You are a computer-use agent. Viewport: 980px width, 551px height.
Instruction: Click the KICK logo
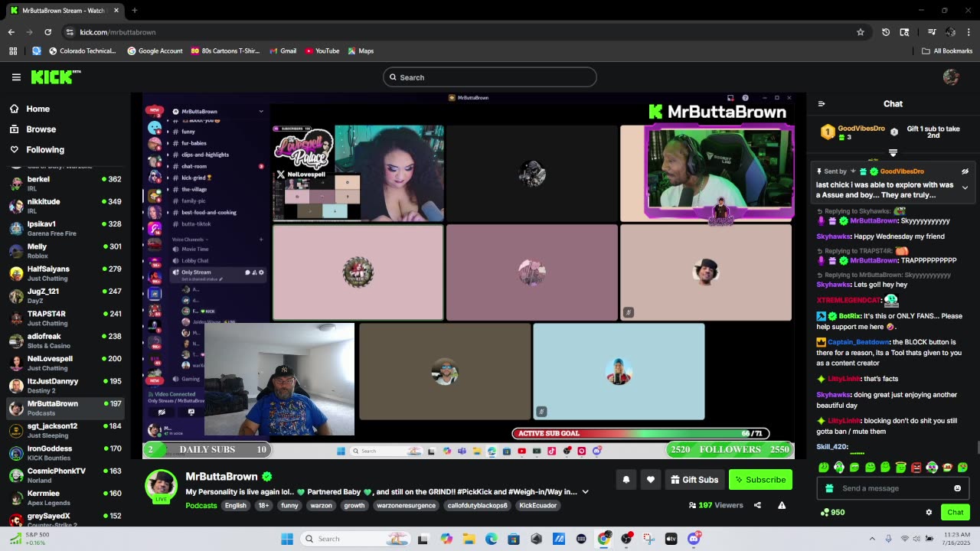(56, 77)
